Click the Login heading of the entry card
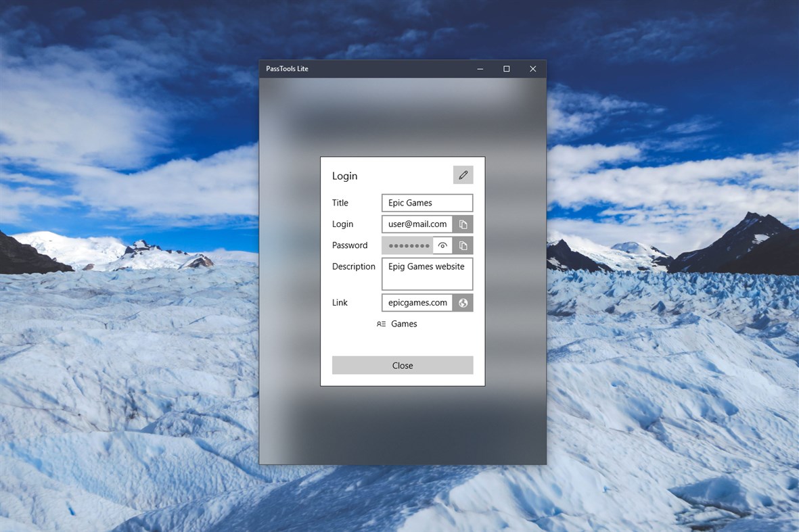The image size is (799, 532). pyautogui.click(x=344, y=176)
